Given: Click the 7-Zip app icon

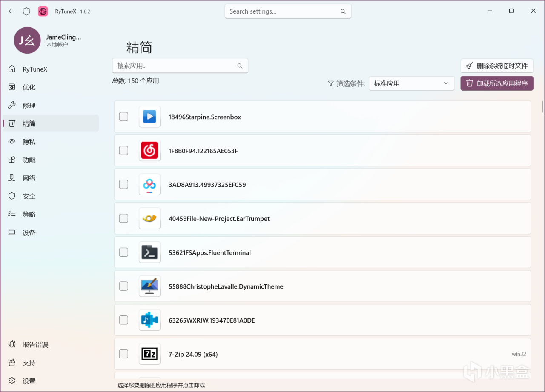Looking at the screenshot, I should point(149,354).
